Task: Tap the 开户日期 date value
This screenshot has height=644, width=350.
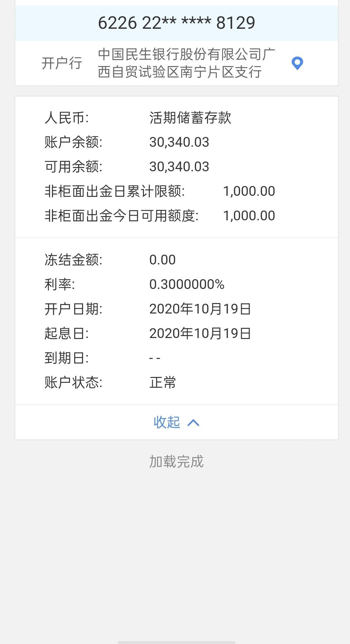Action: [200, 309]
